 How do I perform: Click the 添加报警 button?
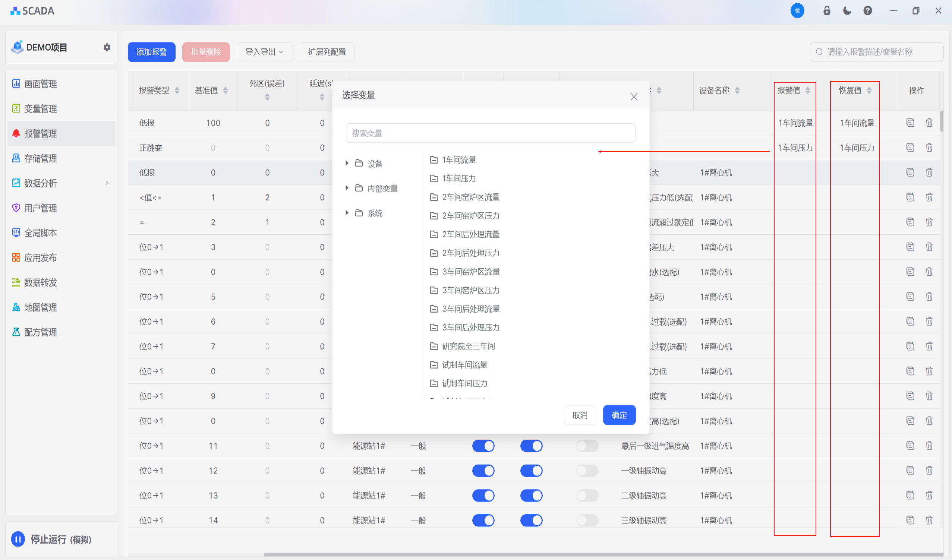tap(151, 52)
